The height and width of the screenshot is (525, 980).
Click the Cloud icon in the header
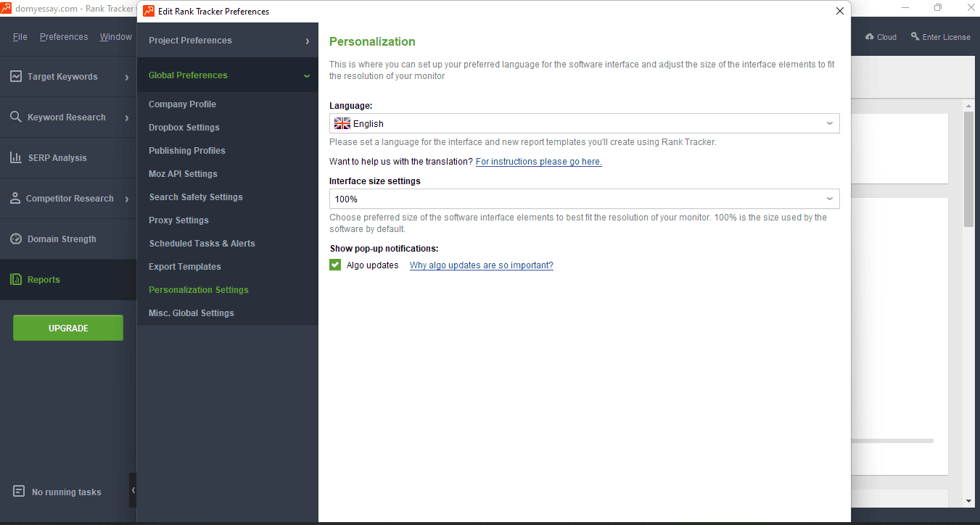(870, 36)
